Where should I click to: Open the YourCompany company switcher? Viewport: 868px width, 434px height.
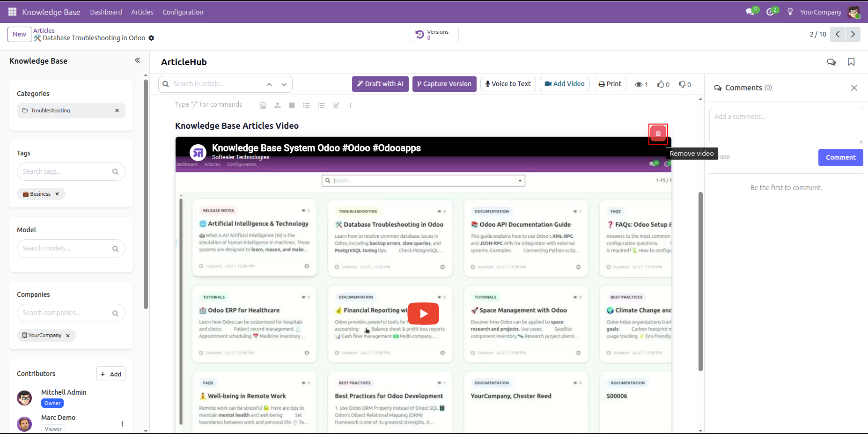821,12
